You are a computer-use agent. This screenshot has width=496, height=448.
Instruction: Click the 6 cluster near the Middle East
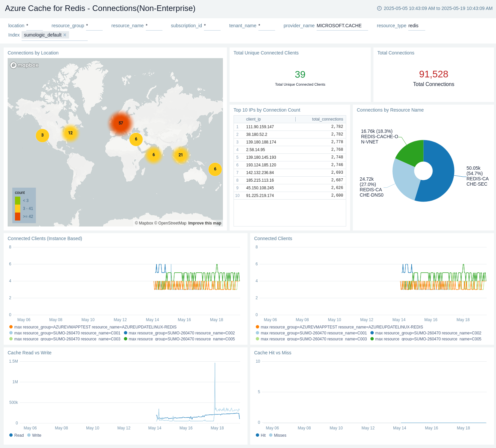(x=136, y=139)
